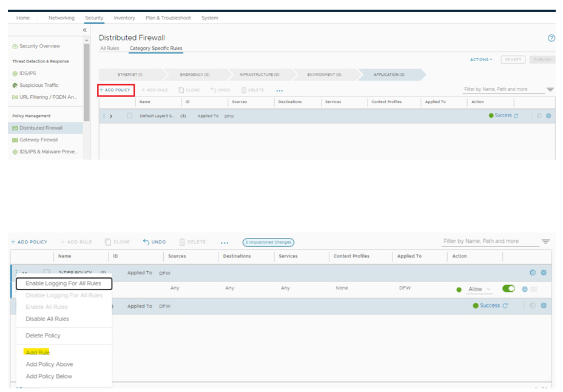Click refresh icon next to top Success status

tap(516, 116)
